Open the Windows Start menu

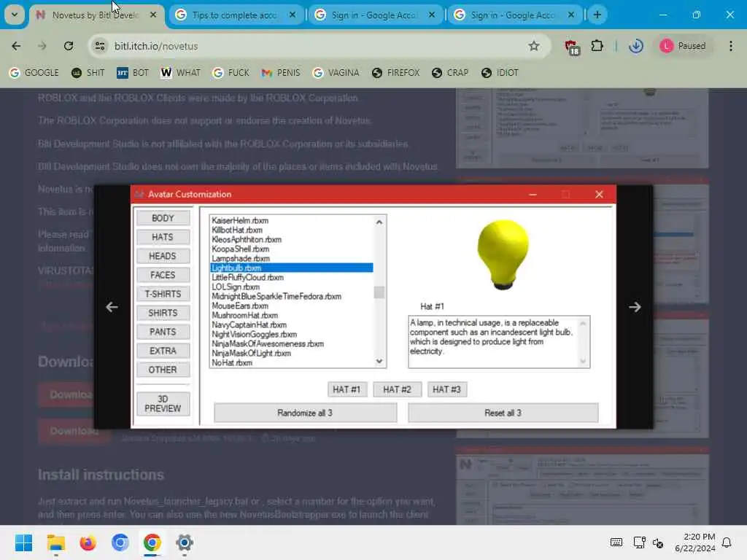(x=23, y=542)
